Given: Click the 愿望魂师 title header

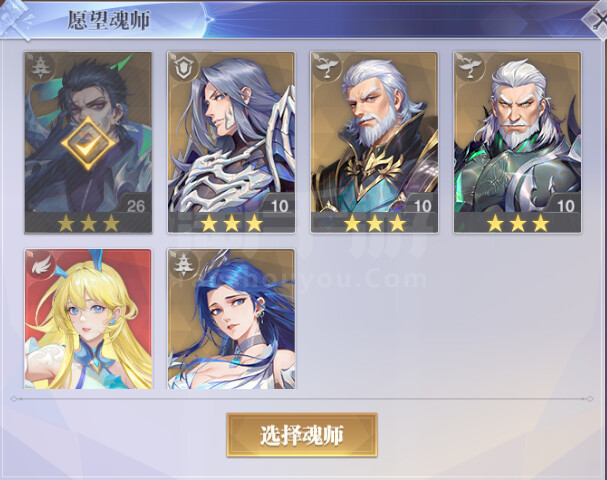Looking at the screenshot, I should 109,20.
